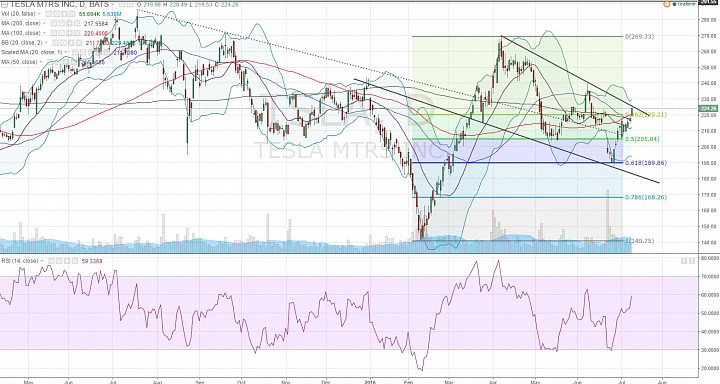This screenshot has height=384, width=720.
Task: Click the BB (20, close, 2) legend label
Action: click(22, 43)
